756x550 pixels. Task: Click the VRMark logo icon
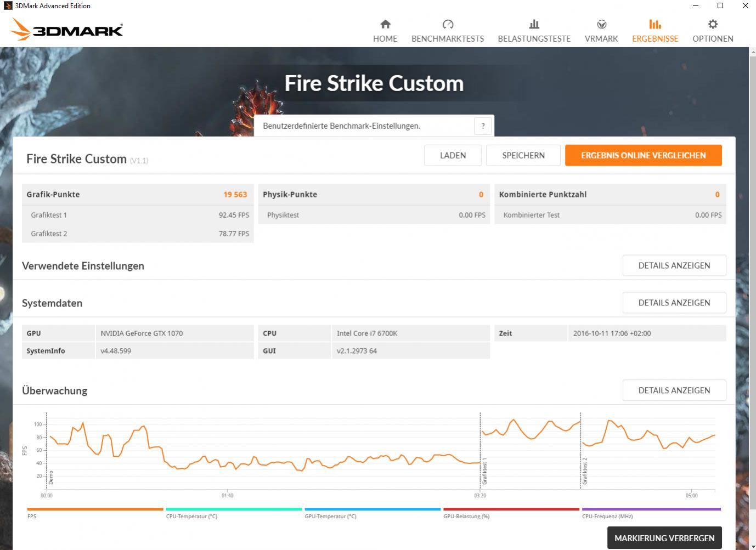click(601, 24)
